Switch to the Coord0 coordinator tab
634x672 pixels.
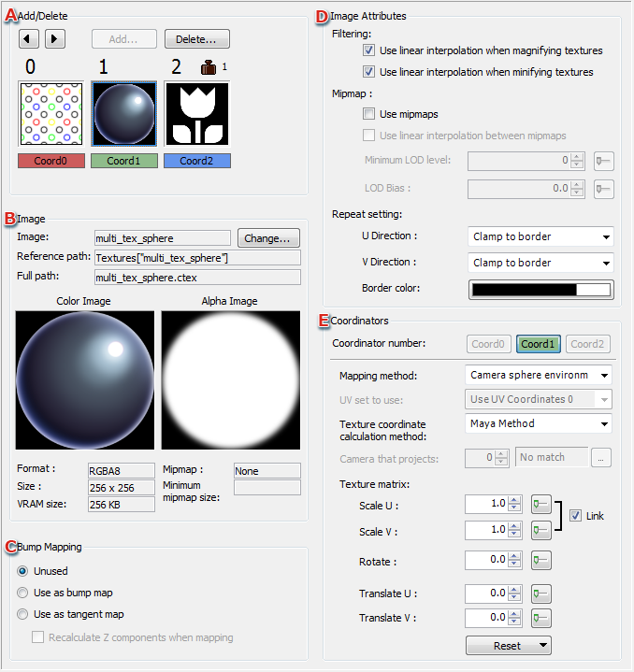pos(487,344)
